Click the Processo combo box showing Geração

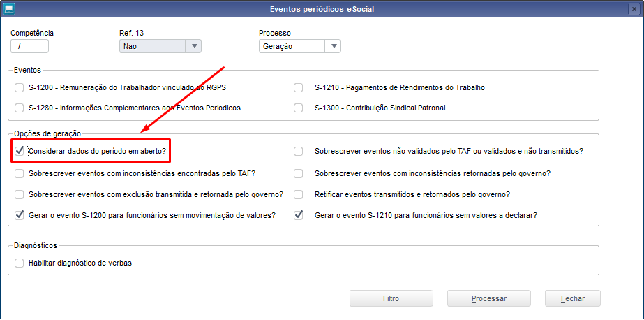(300, 46)
